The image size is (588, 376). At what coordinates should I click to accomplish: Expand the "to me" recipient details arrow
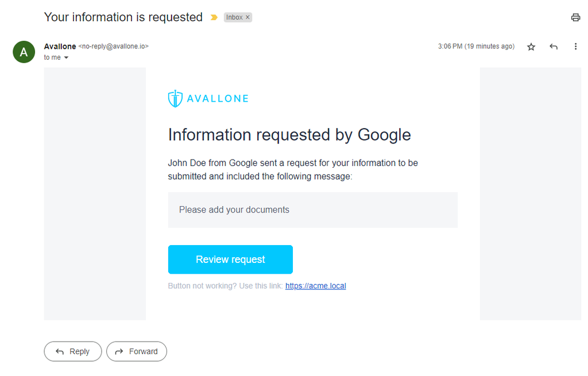[x=67, y=57]
